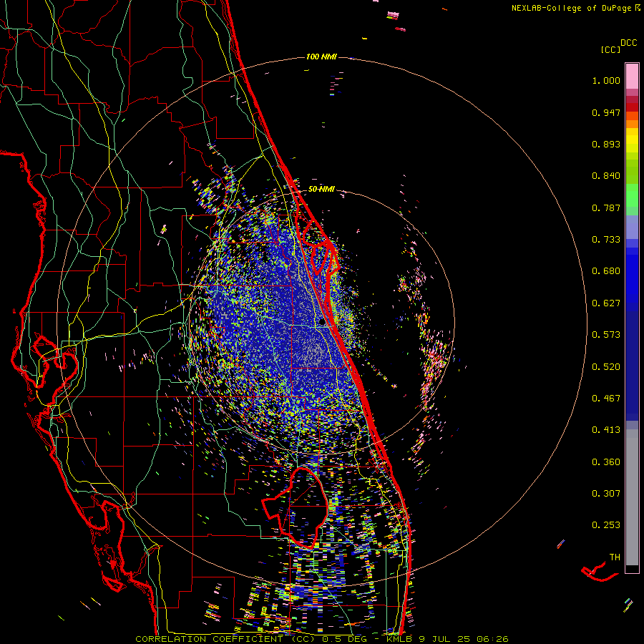Screen dimensions: 644x644
Task: Click the 0.947 value on the scale
Action: 606,112
